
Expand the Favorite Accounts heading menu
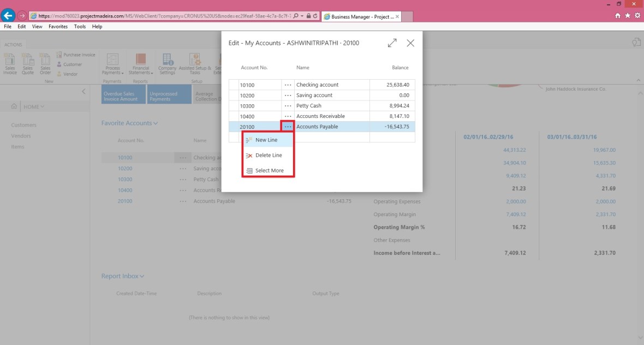coord(156,123)
